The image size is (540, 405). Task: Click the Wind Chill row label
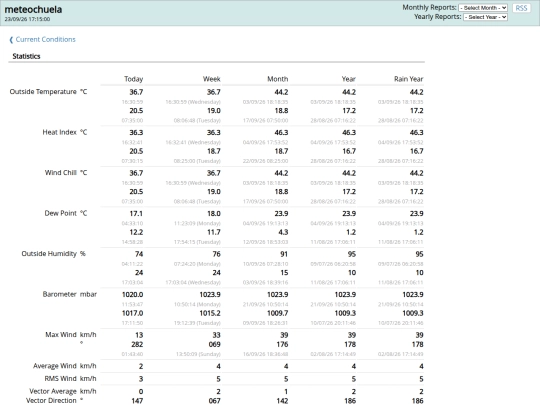point(61,173)
